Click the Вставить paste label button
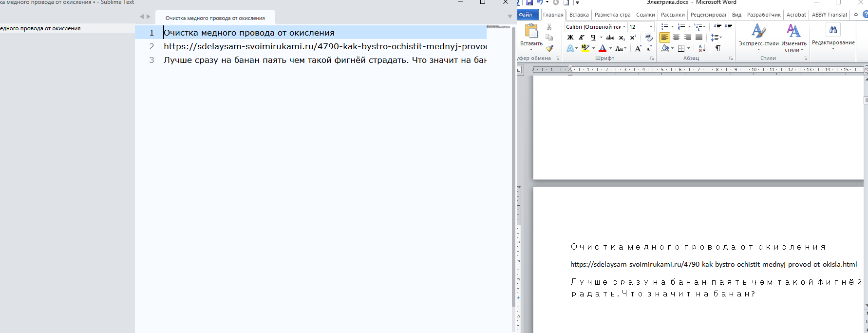The width and height of the screenshot is (868, 333). [x=531, y=43]
